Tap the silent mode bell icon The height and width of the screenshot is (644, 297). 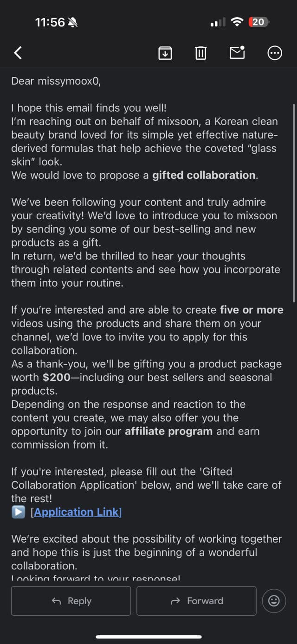click(x=73, y=22)
